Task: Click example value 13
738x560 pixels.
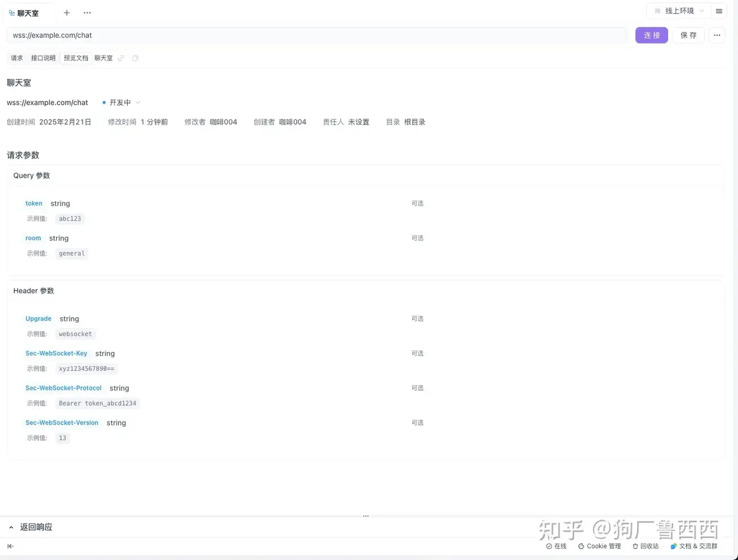Action: [63, 438]
